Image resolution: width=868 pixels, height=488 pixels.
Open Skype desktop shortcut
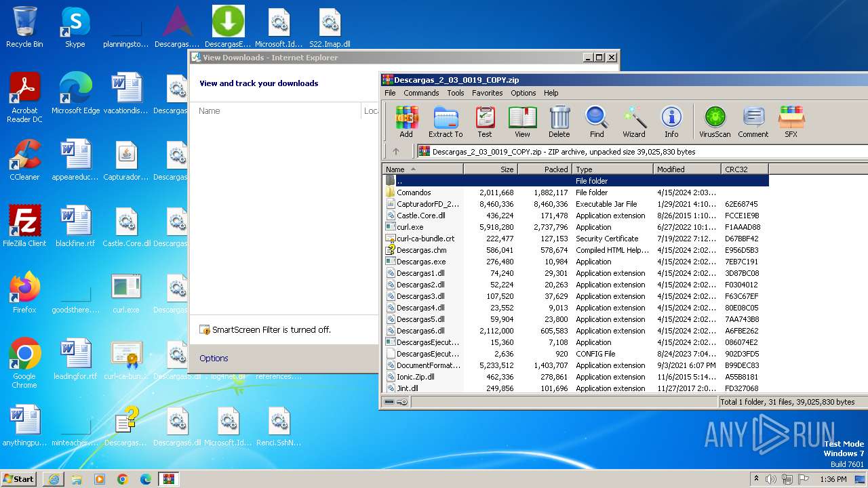75,28
